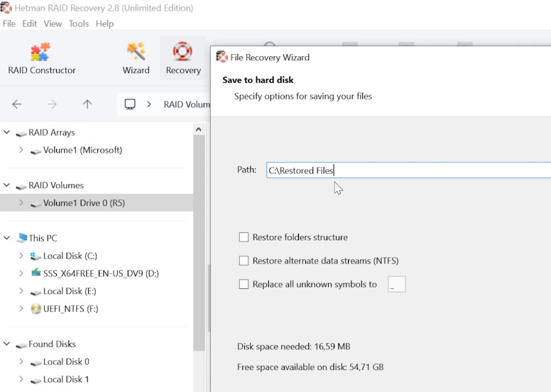Go forward with the right arrow
Screen dimensions: 551x392
pyautogui.click(x=52, y=104)
